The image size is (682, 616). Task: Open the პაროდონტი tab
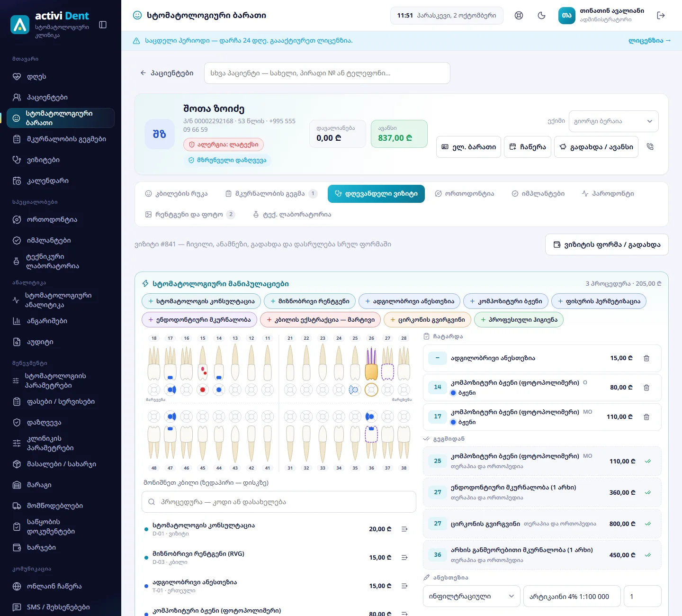click(x=608, y=194)
